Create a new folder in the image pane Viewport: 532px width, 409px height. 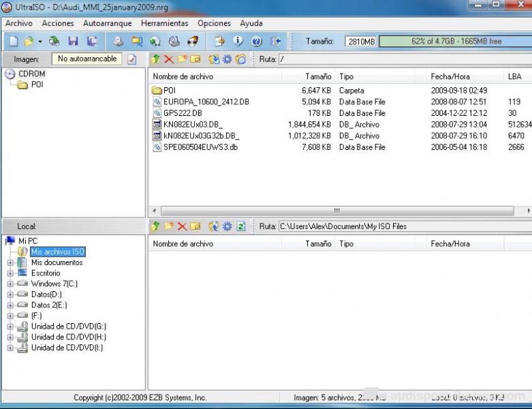point(182,59)
